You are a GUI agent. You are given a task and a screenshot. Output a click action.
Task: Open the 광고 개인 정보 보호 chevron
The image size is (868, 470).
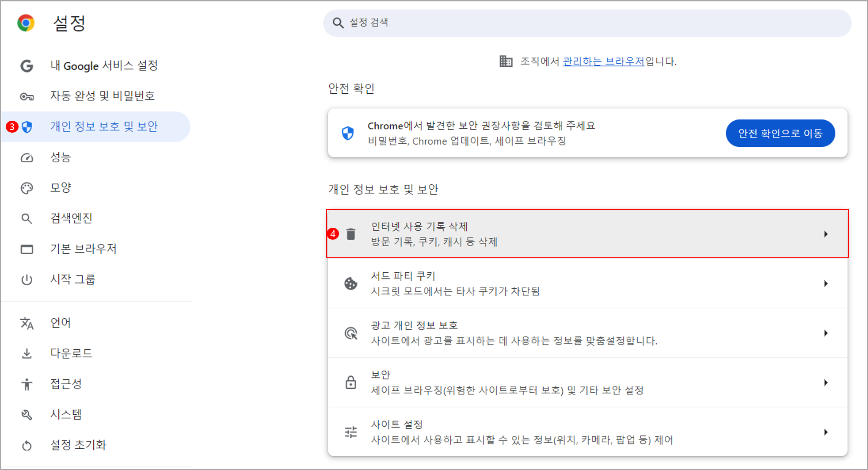tap(826, 333)
